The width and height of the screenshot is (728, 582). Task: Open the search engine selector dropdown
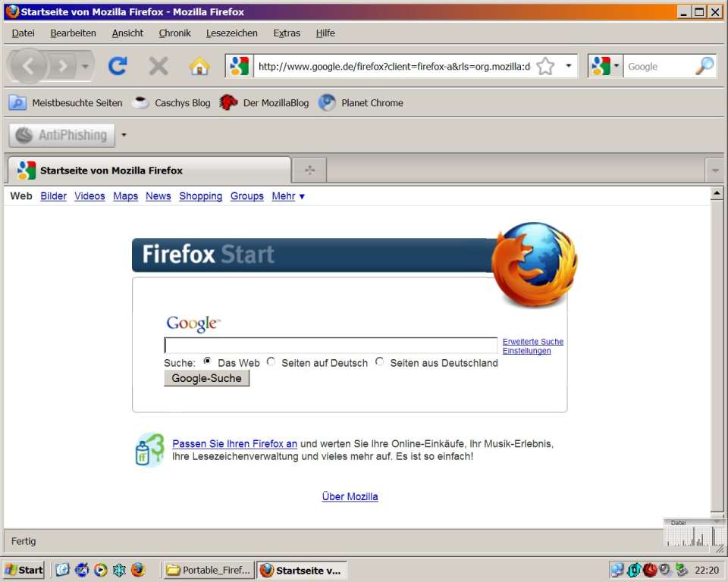[616, 66]
